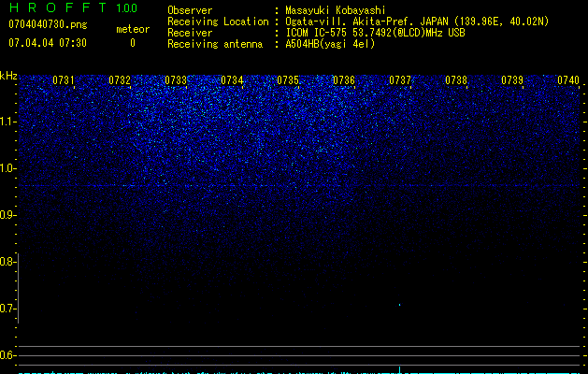
Task: Click the date stamp 07.04.04 07:30
Action: pyautogui.click(x=48, y=43)
